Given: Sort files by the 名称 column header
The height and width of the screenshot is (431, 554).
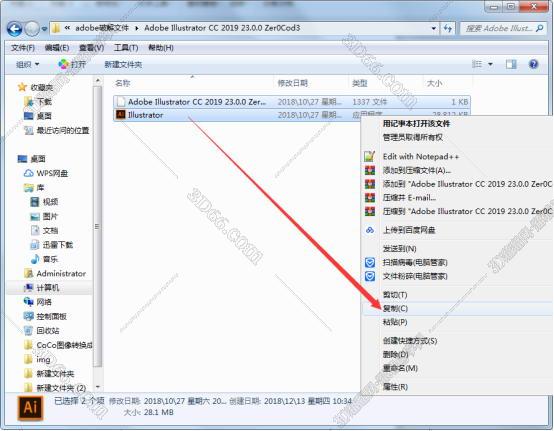Looking at the screenshot, I should coord(123,83).
